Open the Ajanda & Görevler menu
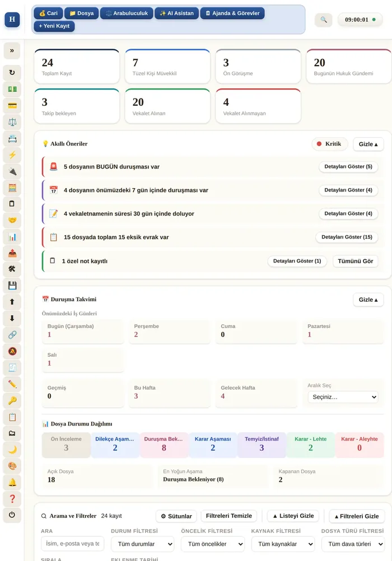 [232, 13]
